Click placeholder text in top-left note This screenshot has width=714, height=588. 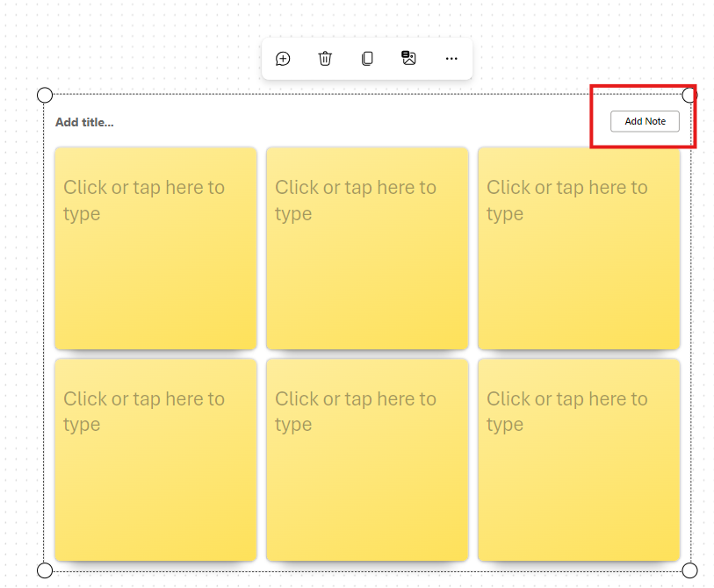coord(143,200)
